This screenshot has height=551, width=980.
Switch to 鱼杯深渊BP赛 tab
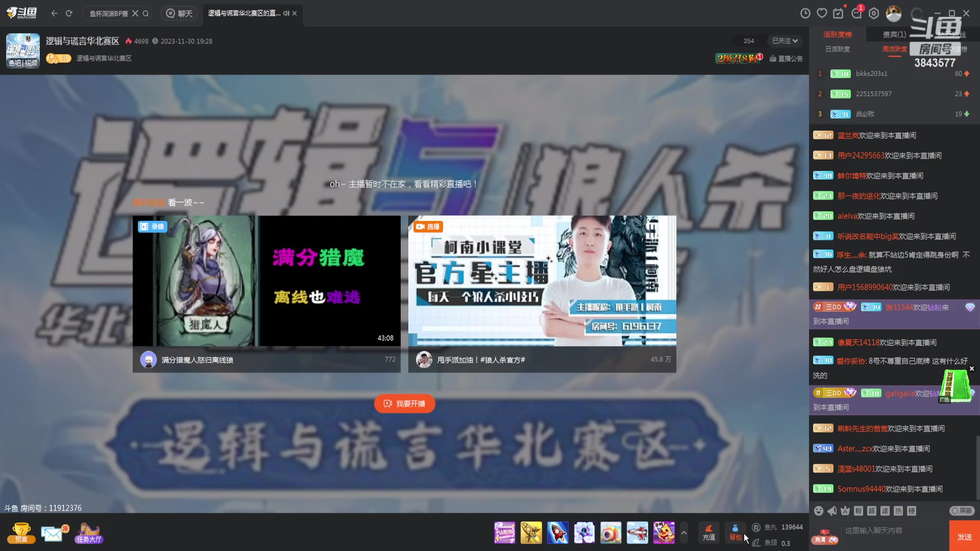pyautogui.click(x=109, y=13)
